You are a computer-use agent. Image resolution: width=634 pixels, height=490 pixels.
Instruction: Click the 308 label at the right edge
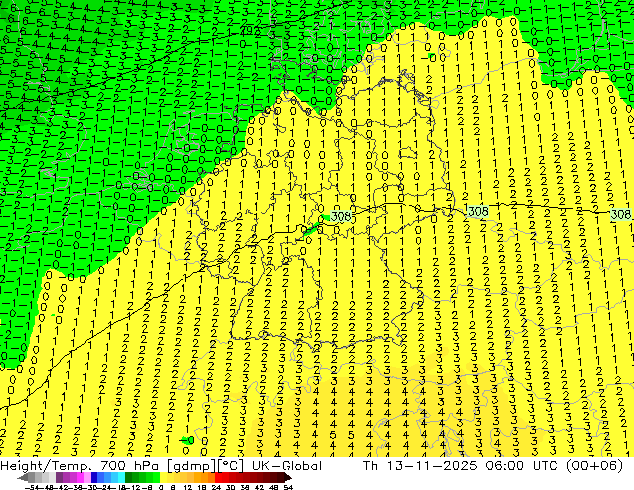[x=621, y=214]
